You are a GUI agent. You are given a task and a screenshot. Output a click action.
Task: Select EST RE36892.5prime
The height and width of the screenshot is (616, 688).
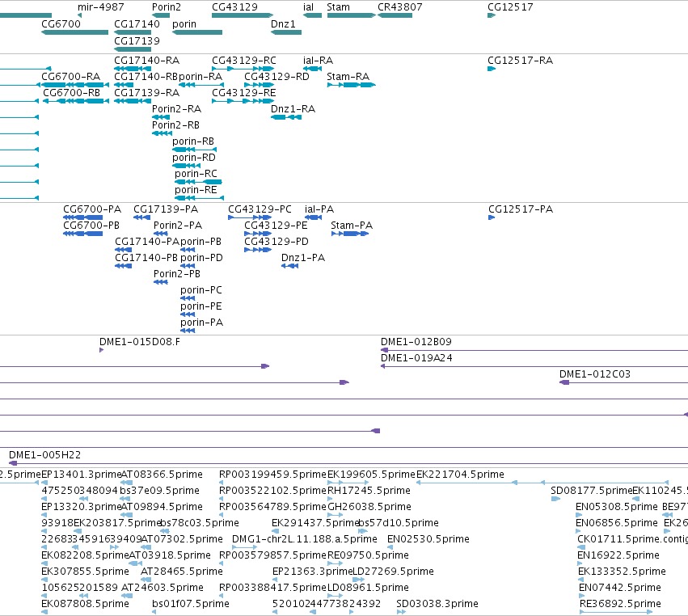click(617, 612)
